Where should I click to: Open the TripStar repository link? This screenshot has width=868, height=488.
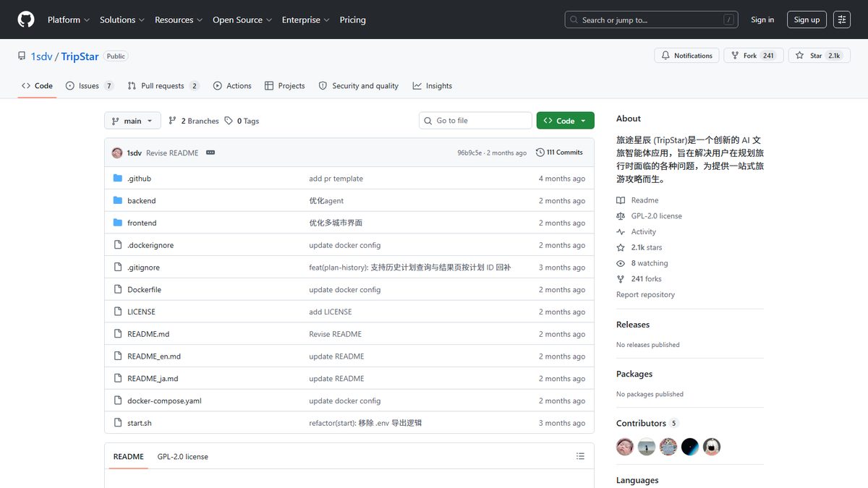coord(80,56)
